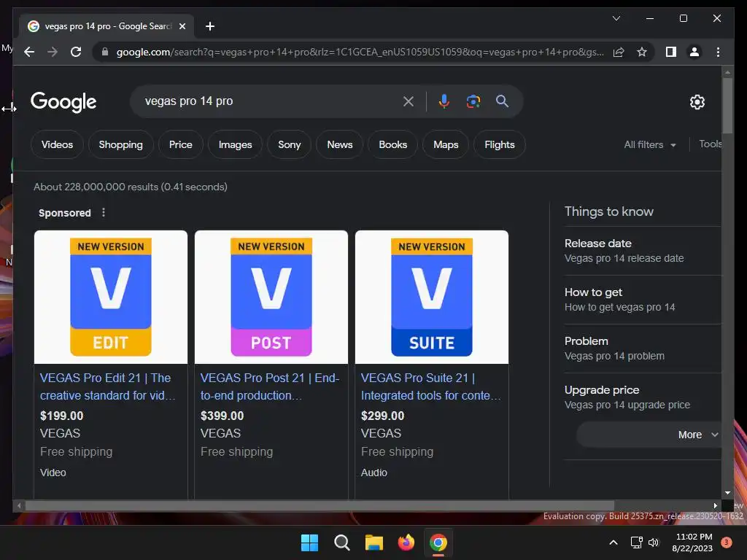Open the notifications badge
This screenshot has height=560, width=747.
pyautogui.click(x=726, y=542)
